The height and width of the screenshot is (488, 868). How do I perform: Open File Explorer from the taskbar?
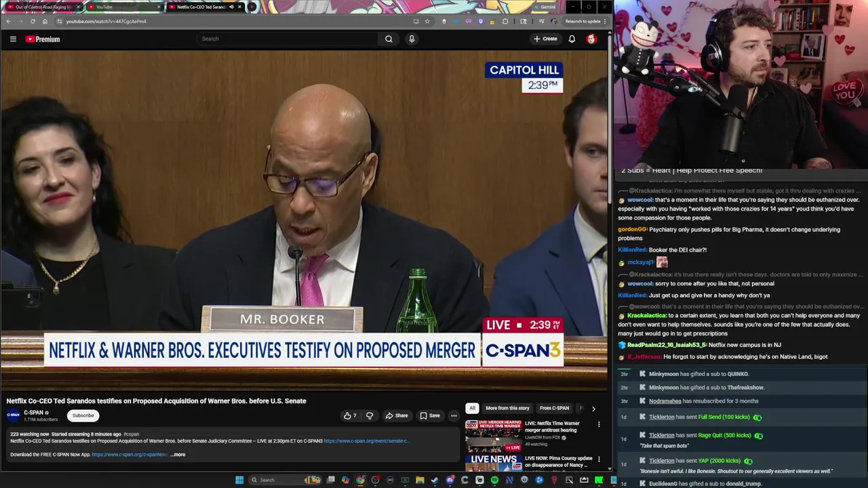tap(420, 480)
